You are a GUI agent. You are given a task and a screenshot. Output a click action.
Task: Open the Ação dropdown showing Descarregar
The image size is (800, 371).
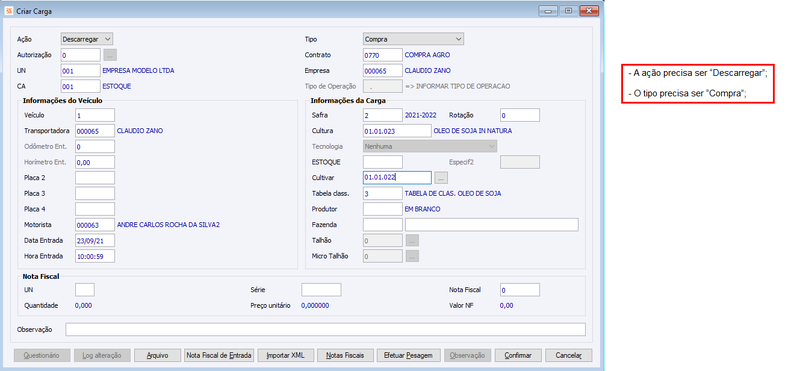point(87,39)
